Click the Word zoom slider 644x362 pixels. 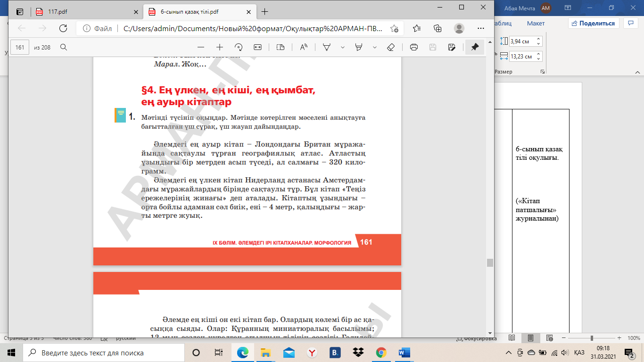coord(592,338)
